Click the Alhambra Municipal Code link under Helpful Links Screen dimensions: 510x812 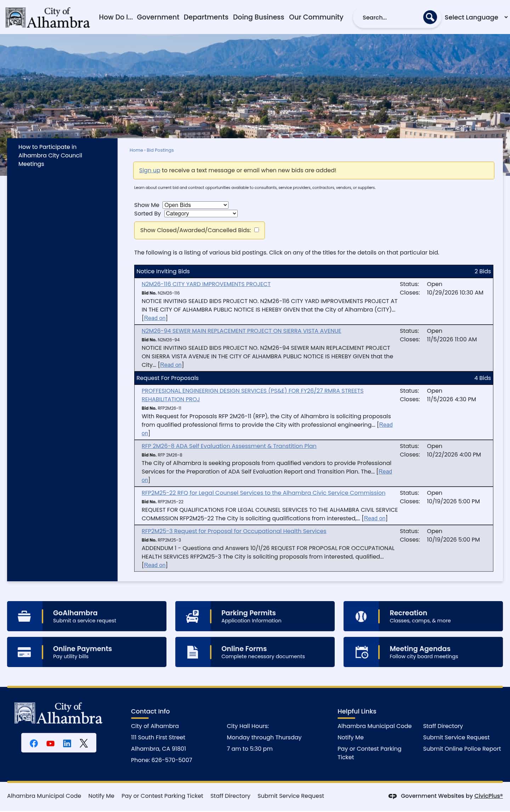point(374,726)
